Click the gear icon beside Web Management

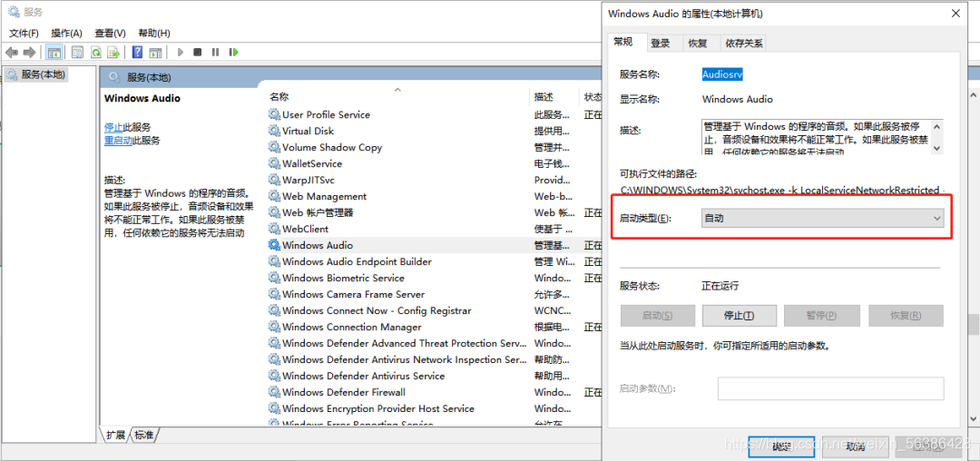pos(274,196)
